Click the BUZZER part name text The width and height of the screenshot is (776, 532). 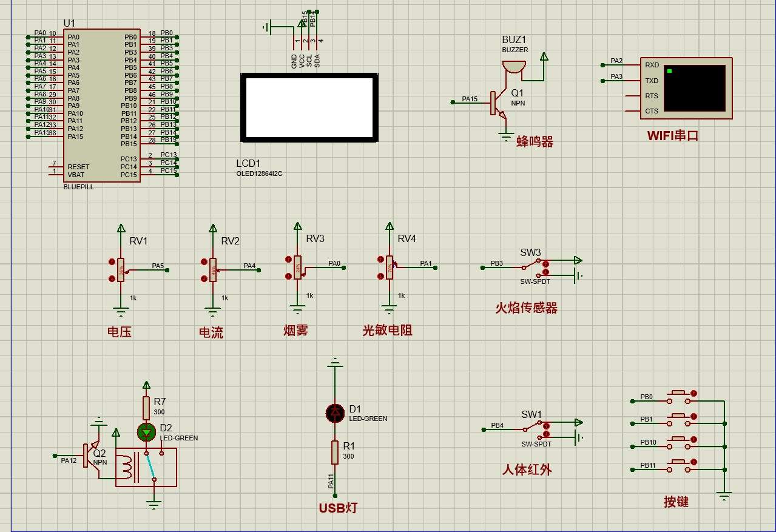click(x=515, y=50)
